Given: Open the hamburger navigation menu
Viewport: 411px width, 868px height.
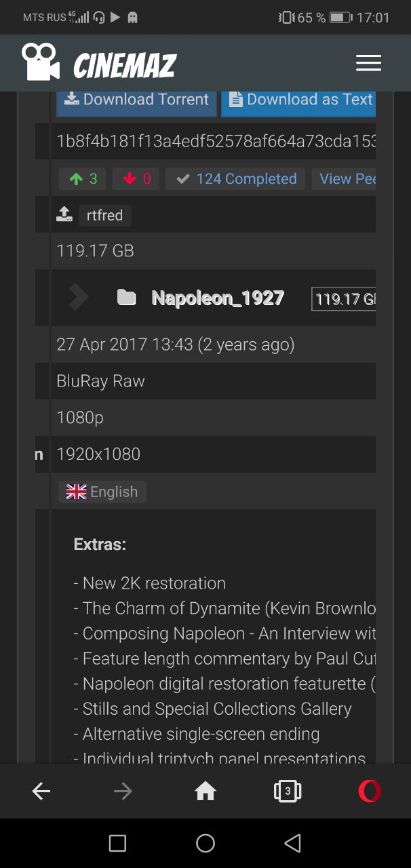Looking at the screenshot, I should tap(368, 63).
